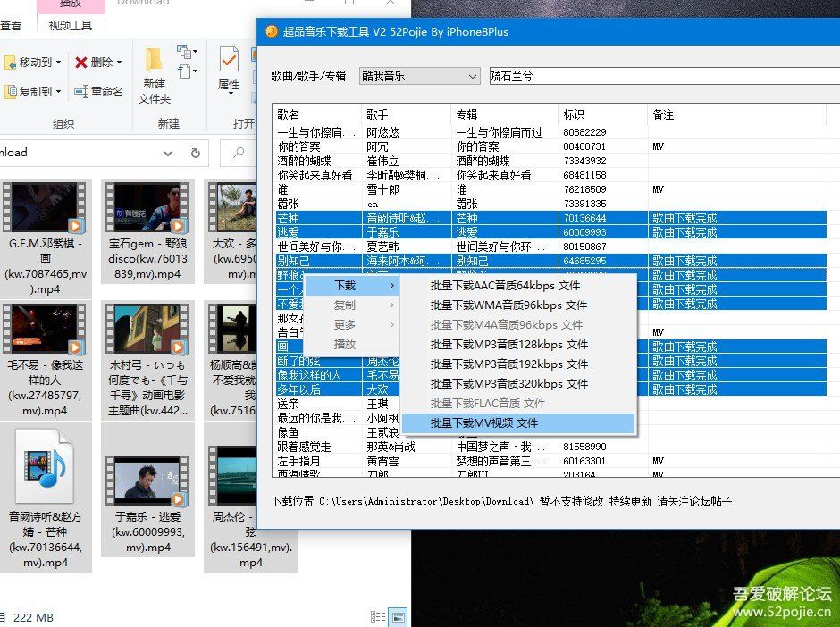
Task: Select the row 世间美好与你... by 夏艺韩
Action: [x=550, y=247]
